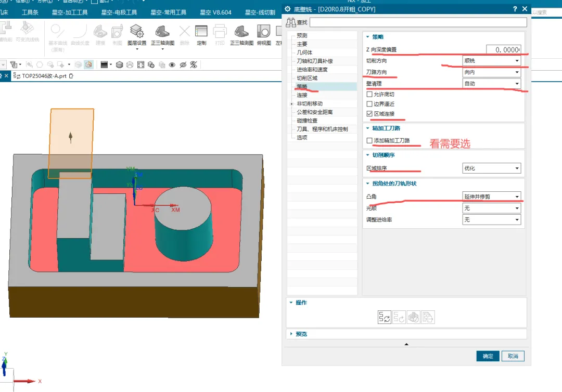Select 几何体 in the dialog tree
The image size is (562, 392).
[304, 53]
